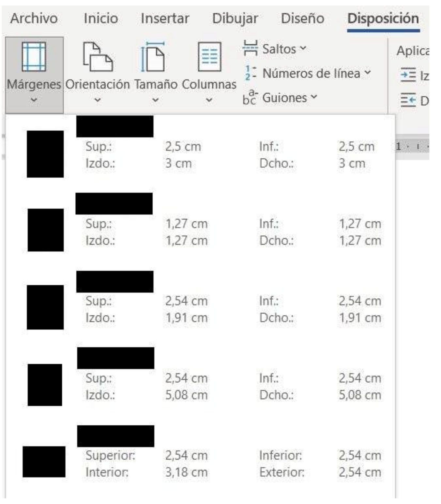This screenshot has width=441, height=504.
Task: Expand the Saltos dropdown arrow
Action: point(303,49)
